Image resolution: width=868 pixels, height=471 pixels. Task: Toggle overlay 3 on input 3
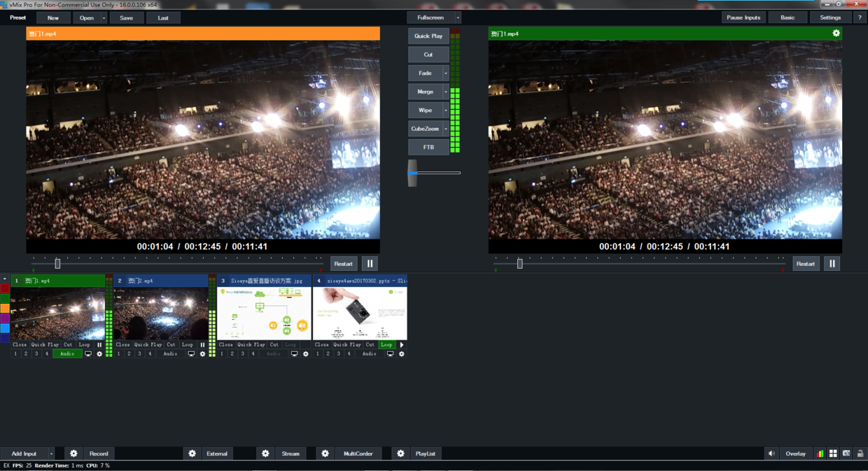[x=242, y=354]
